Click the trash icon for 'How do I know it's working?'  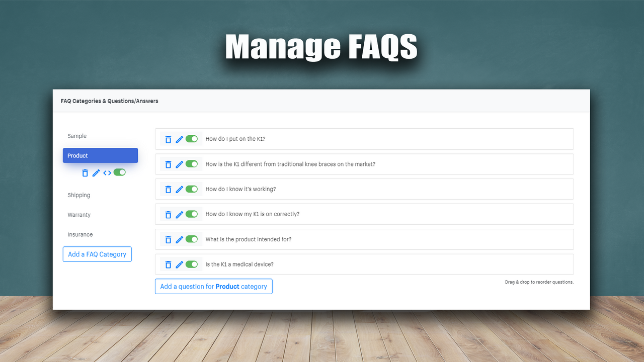(x=168, y=189)
